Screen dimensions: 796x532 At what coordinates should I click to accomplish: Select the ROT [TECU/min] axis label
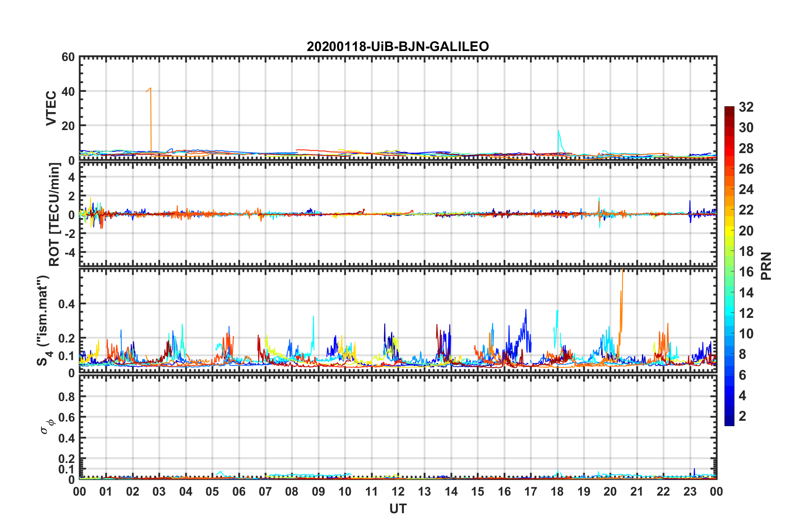pyautogui.click(x=54, y=215)
